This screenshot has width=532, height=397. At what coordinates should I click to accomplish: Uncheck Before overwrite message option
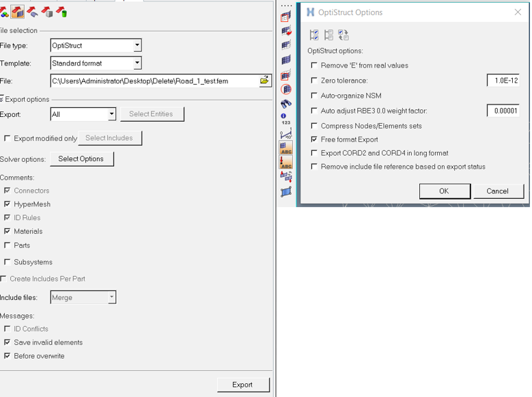(7, 355)
